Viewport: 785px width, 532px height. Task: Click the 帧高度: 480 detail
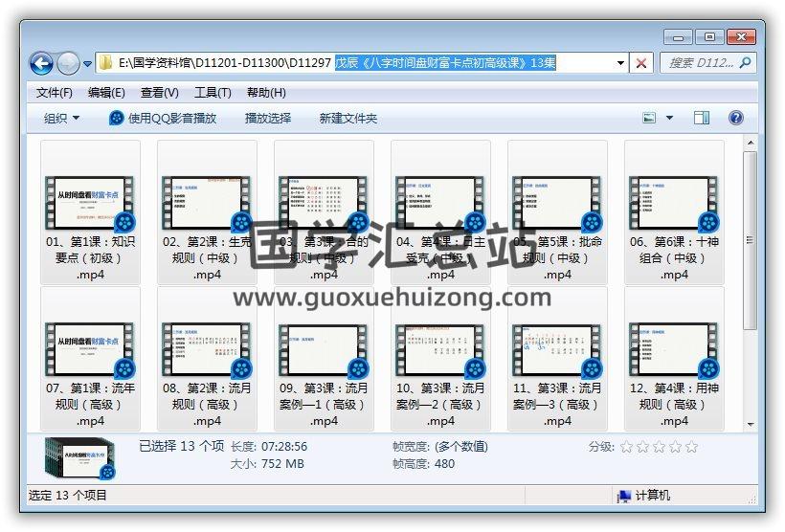[x=423, y=464]
